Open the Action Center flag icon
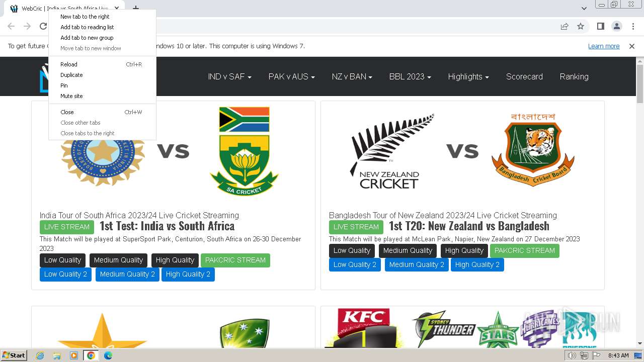Screen dimensions: 644x362 (x=595, y=355)
